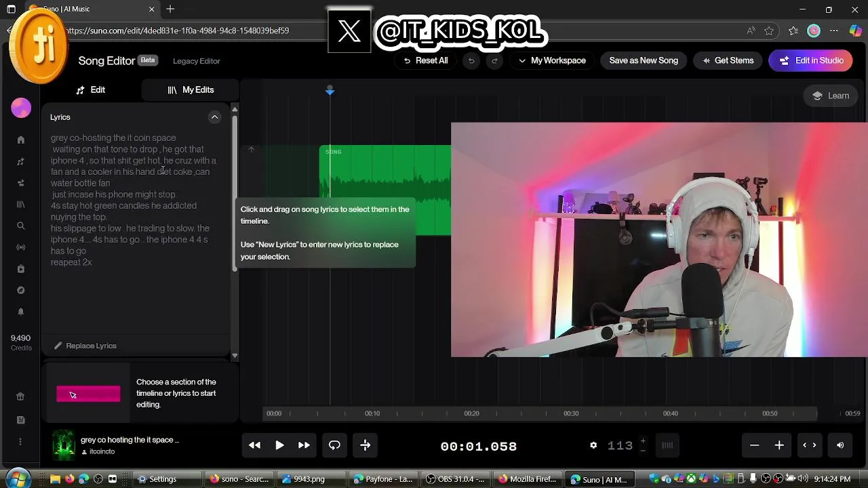Collapse the Lyrics panel chevron
868x488 pixels.
(x=214, y=117)
